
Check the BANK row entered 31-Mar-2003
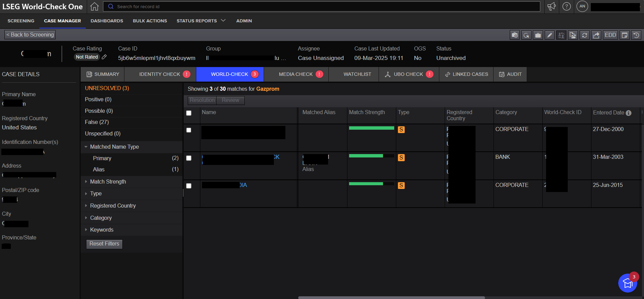click(189, 158)
